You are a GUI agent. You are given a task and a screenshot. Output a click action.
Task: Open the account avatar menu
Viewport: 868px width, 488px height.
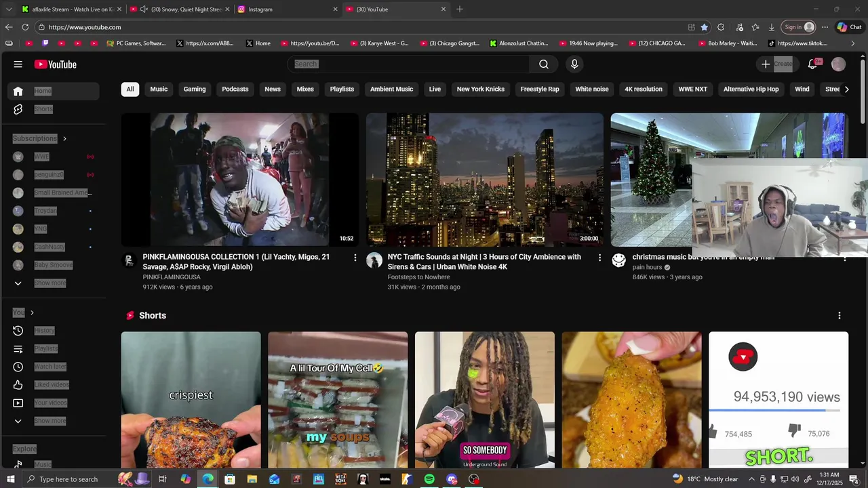click(x=839, y=64)
